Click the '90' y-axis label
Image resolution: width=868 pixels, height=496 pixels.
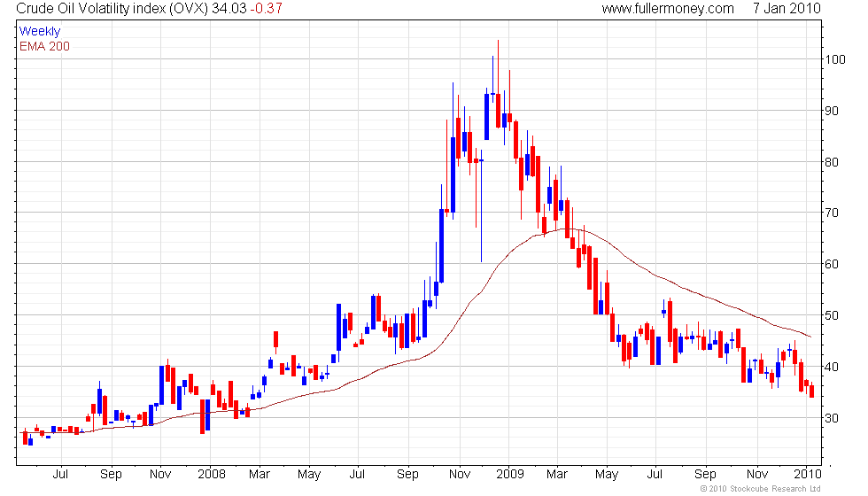[832, 111]
